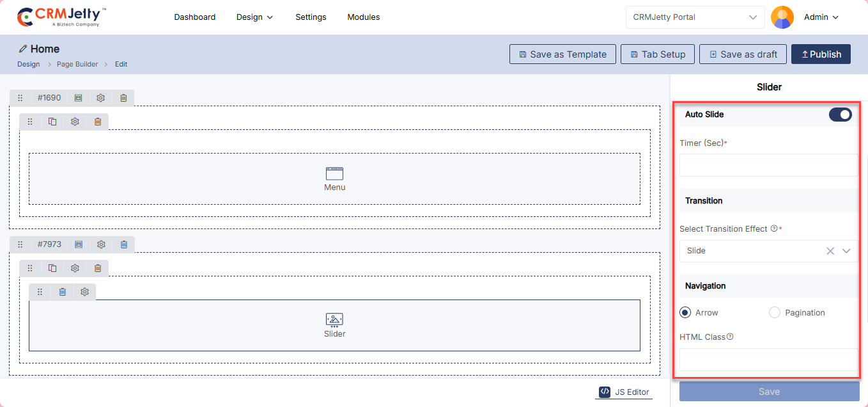Image resolution: width=868 pixels, height=407 pixels.
Task: Click the Publish button
Action: [x=821, y=54]
